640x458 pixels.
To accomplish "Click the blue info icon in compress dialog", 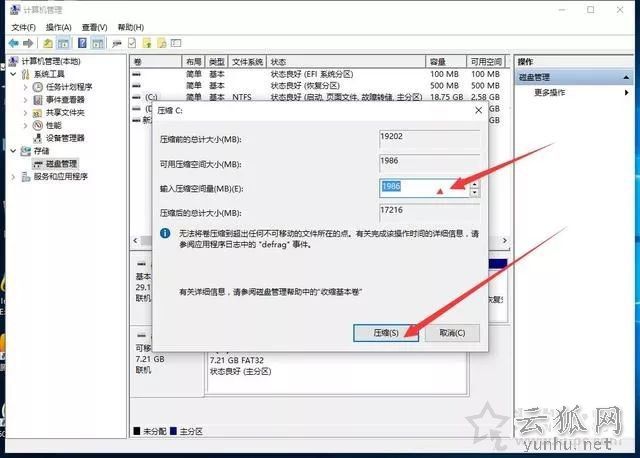I will [165, 233].
